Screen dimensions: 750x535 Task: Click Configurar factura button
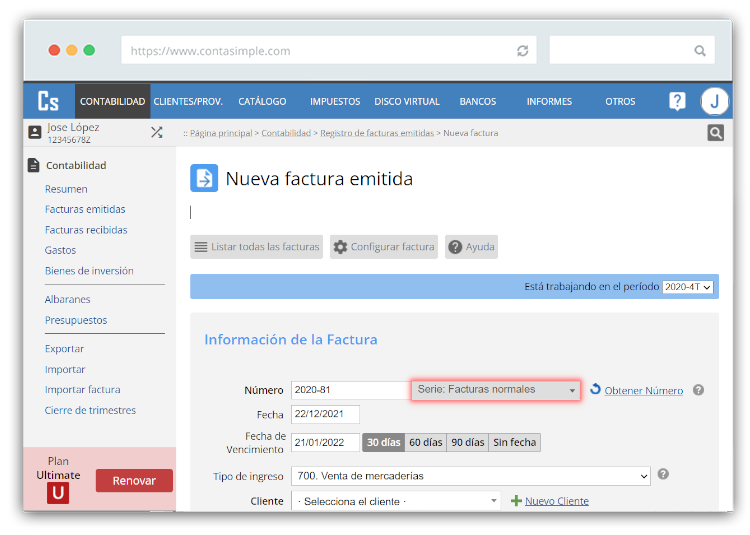pyautogui.click(x=384, y=247)
